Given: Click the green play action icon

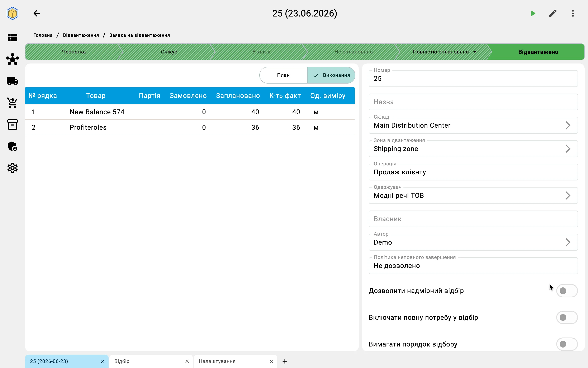Looking at the screenshot, I should 533,13.
